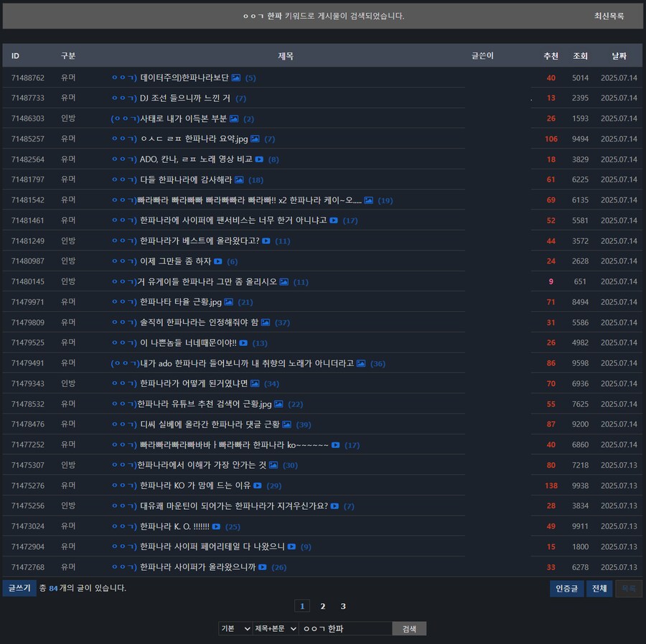The width and height of the screenshot is (646, 644).
Task: Click image icon beside 다들 한파나라에 감사해라
Action: click(x=239, y=179)
